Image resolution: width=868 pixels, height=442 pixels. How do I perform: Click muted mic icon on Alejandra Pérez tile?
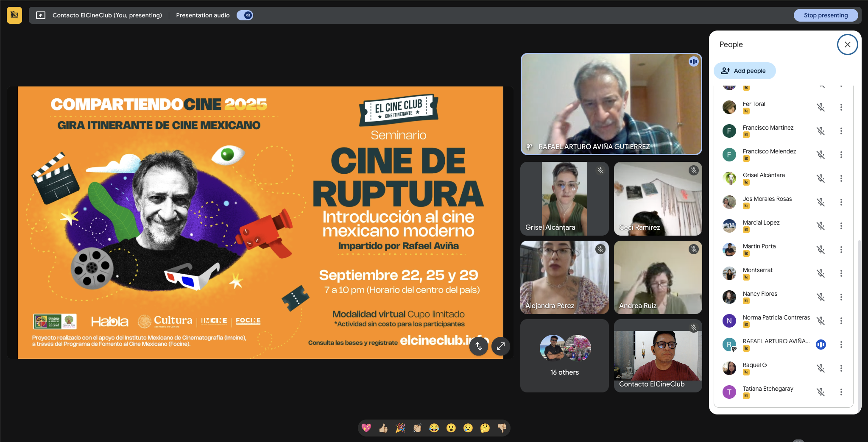[x=600, y=249]
